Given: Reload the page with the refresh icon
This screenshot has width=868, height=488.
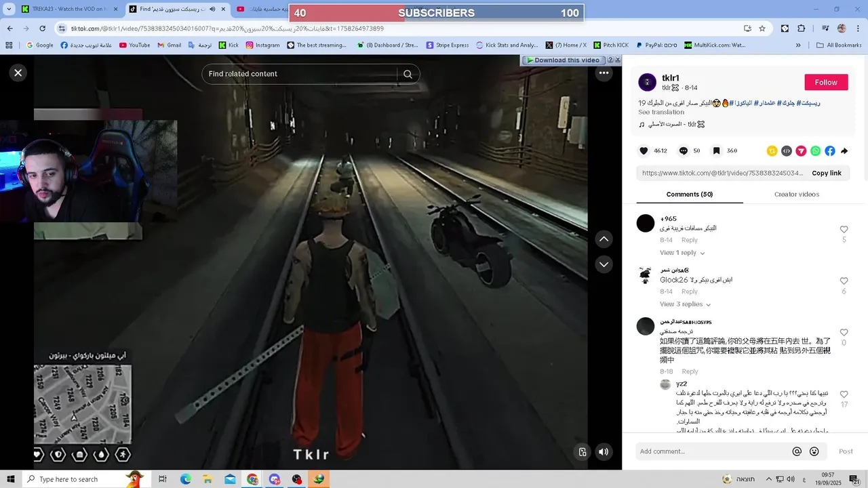Looking at the screenshot, I should tap(42, 28).
